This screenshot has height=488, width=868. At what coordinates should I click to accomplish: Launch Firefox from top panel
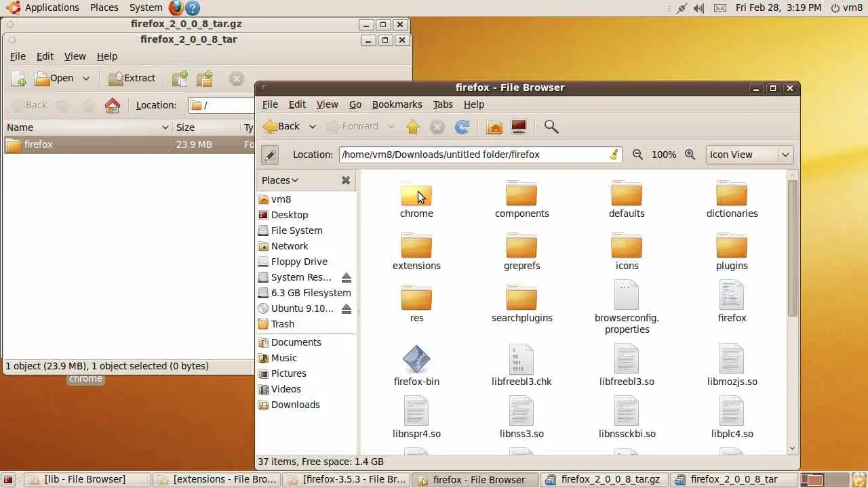176,8
